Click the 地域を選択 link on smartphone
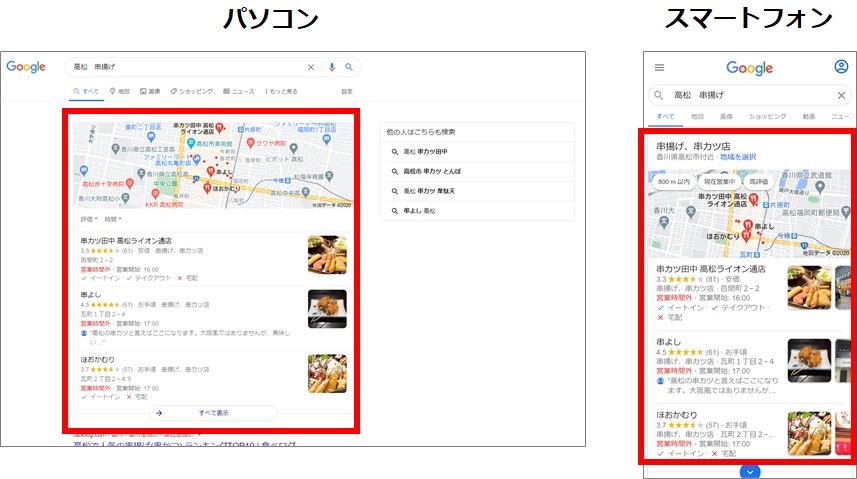This screenshot has width=857, height=479. (738, 157)
